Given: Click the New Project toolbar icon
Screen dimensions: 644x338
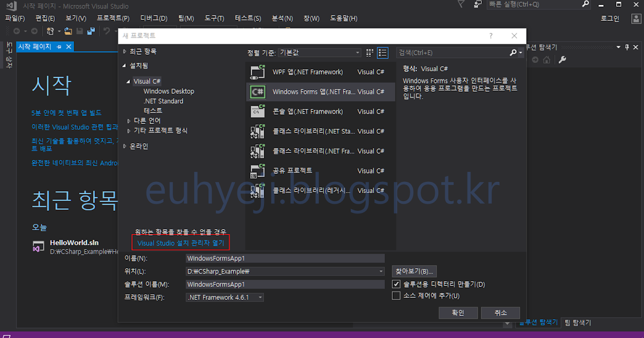Looking at the screenshot, I should pos(50,31).
